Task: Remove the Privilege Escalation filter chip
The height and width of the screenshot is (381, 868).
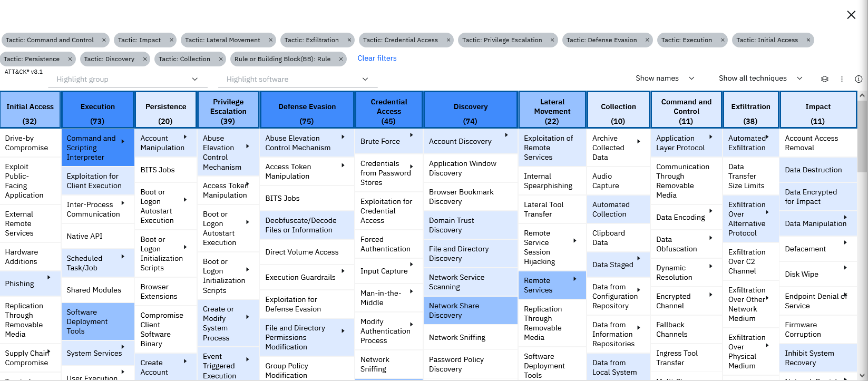Action: pyautogui.click(x=552, y=40)
